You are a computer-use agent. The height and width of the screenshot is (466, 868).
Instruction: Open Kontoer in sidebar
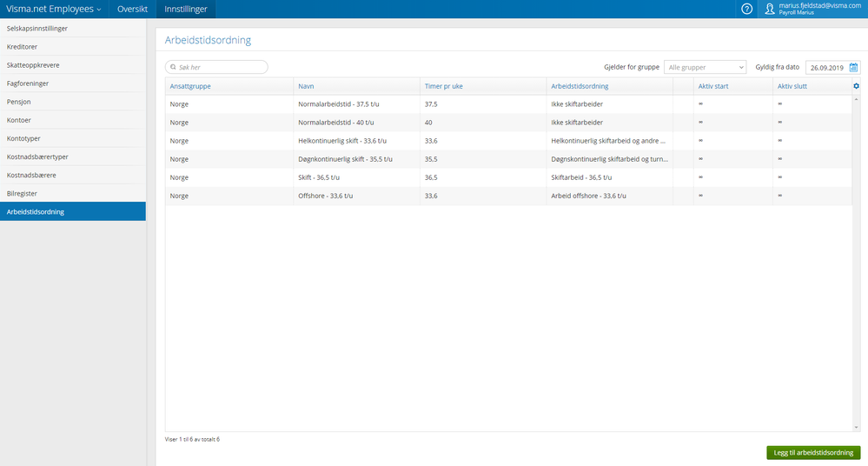click(x=72, y=120)
